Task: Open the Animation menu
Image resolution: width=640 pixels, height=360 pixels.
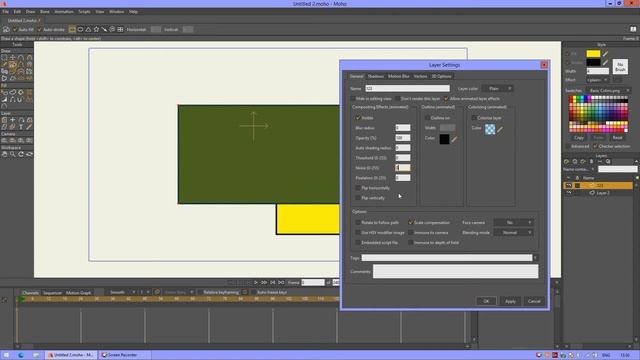Action: (64, 12)
